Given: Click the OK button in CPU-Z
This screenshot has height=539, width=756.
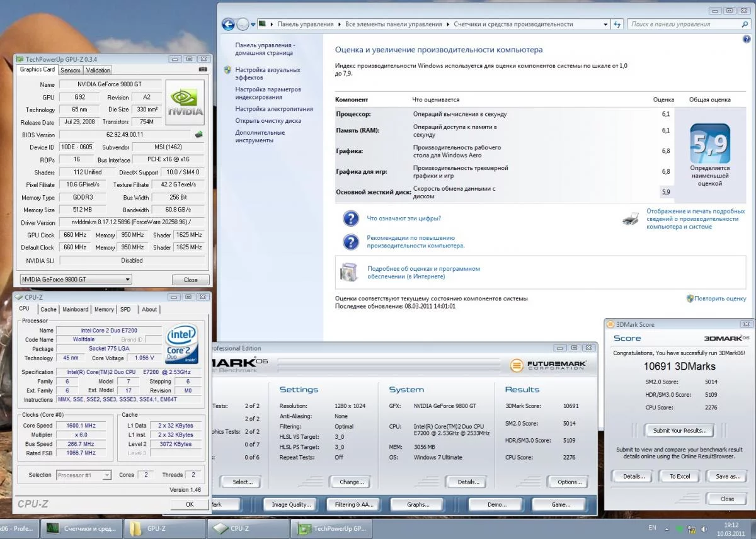Looking at the screenshot, I should pyautogui.click(x=190, y=504).
